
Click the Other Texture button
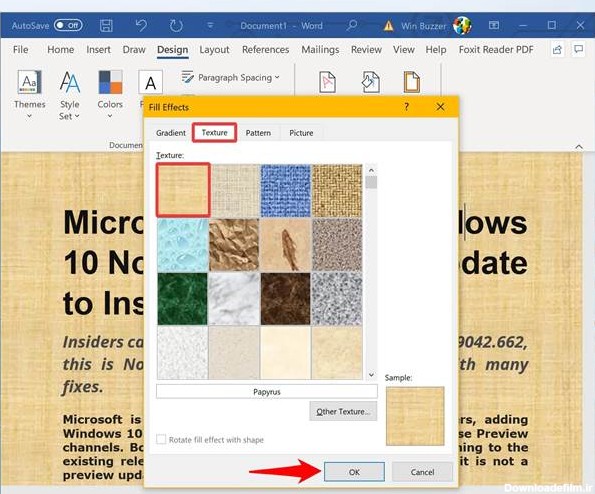point(343,412)
